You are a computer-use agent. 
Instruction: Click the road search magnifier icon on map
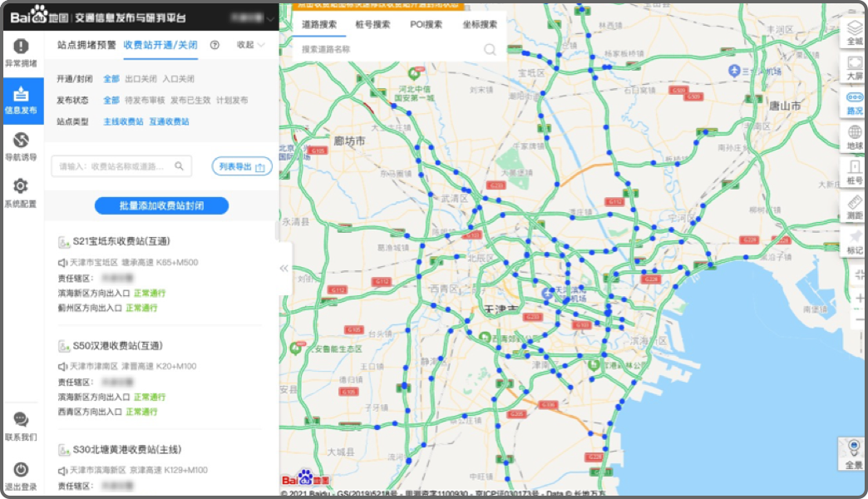pyautogui.click(x=490, y=49)
